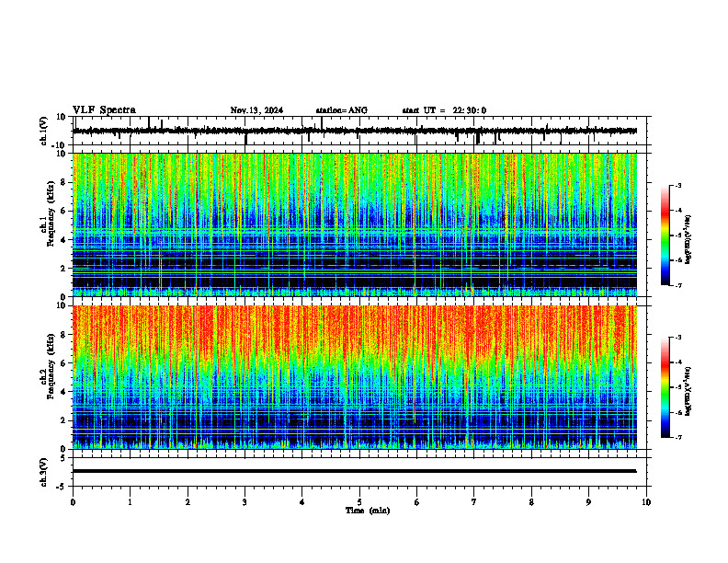Click the "8" kHz tick on ch.1 spectrogram
Image resolution: width=728 pixels, height=563 pixels.
64,182
